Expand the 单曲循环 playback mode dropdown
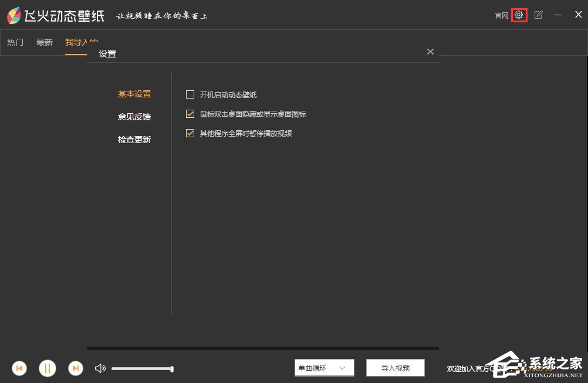The height and width of the screenshot is (383, 588). point(325,368)
